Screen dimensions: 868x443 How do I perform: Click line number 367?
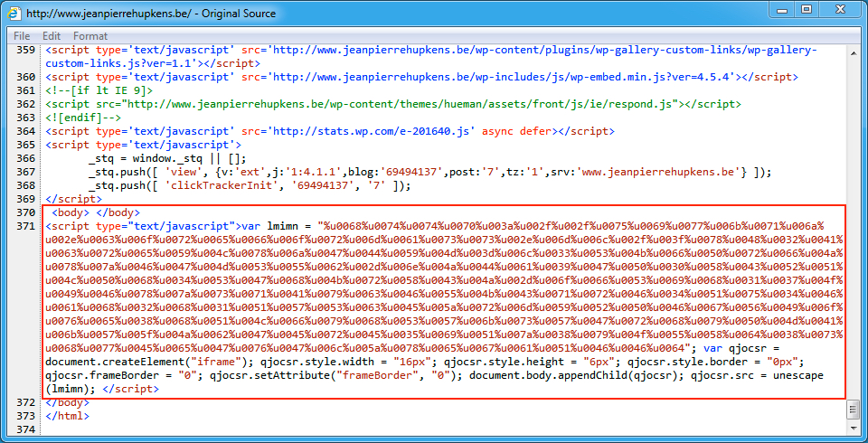[x=25, y=172]
